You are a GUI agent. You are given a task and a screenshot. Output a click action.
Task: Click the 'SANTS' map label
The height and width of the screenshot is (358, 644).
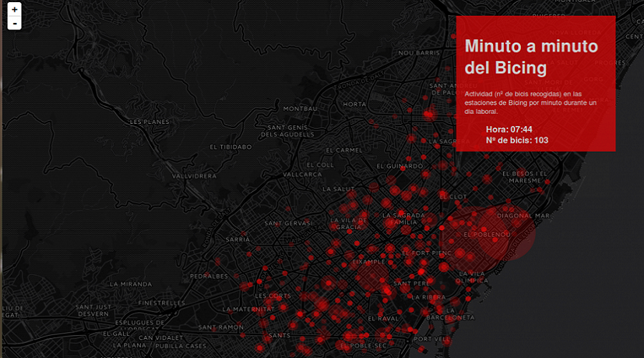279,335
